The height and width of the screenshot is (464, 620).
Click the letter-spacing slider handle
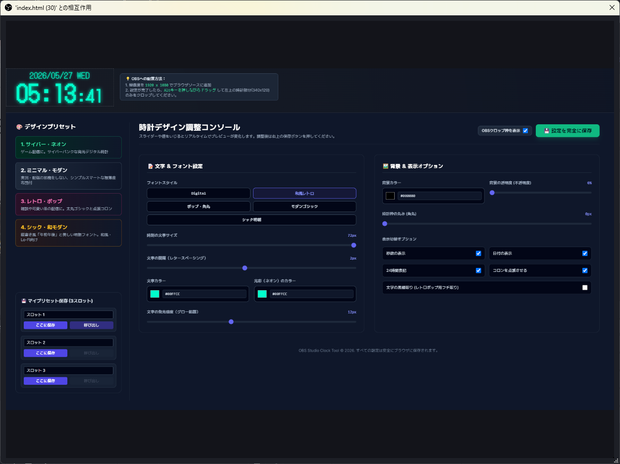pyautogui.click(x=245, y=268)
